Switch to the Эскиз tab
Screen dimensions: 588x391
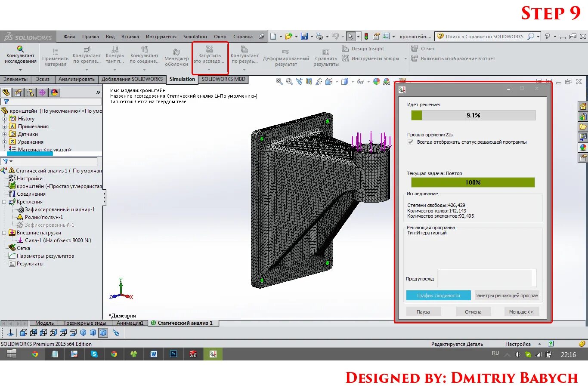pos(43,79)
